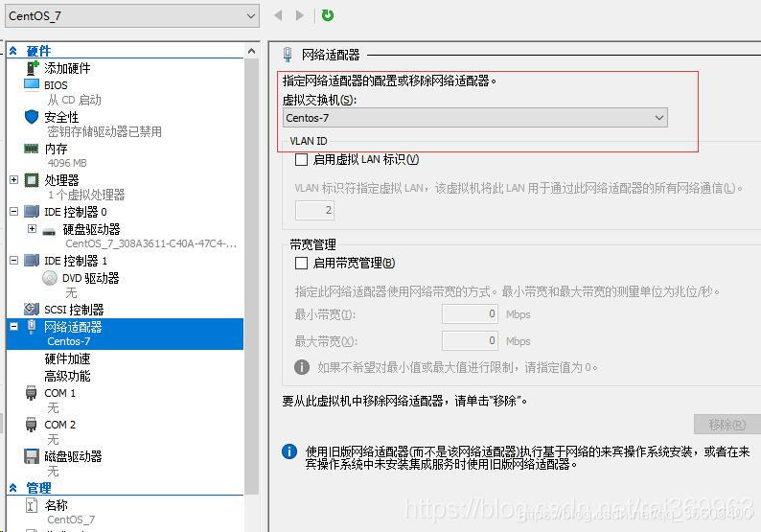Viewport: 761px width, 532px height.
Task: Click the 添加硬件 icon
Action: pyautogui.click(x=32, y=68)
